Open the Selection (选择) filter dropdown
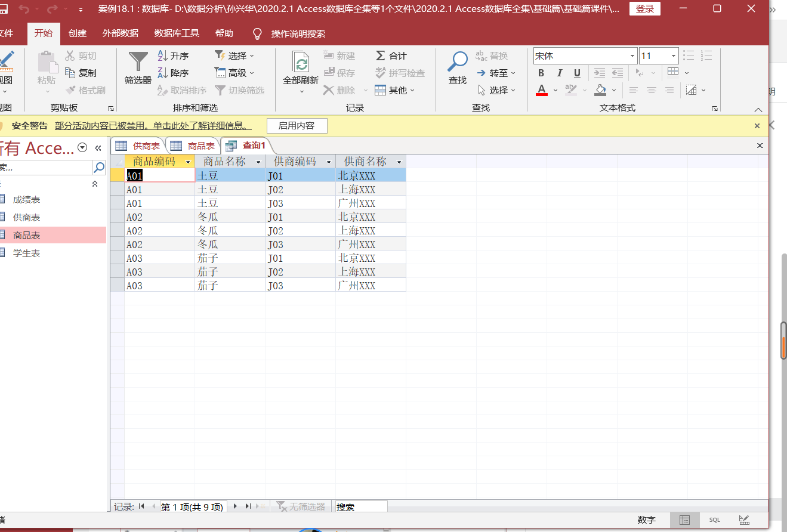The height and width of the screenshot is (532, 787). click(234, 55)
